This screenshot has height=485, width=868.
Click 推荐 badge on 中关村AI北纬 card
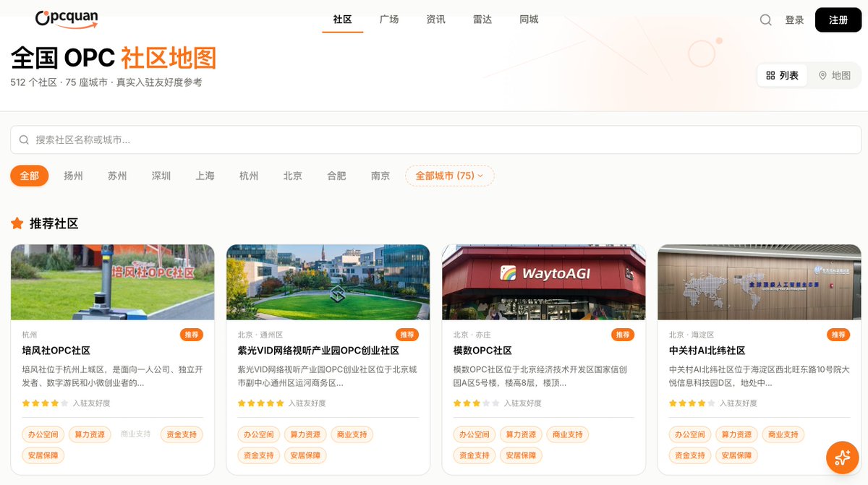click(838, 335)
